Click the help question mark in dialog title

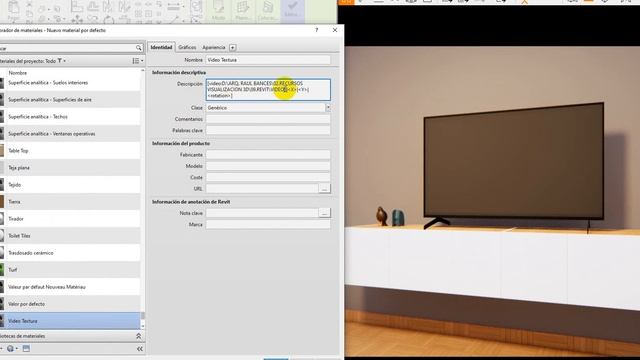click(317, 30)
